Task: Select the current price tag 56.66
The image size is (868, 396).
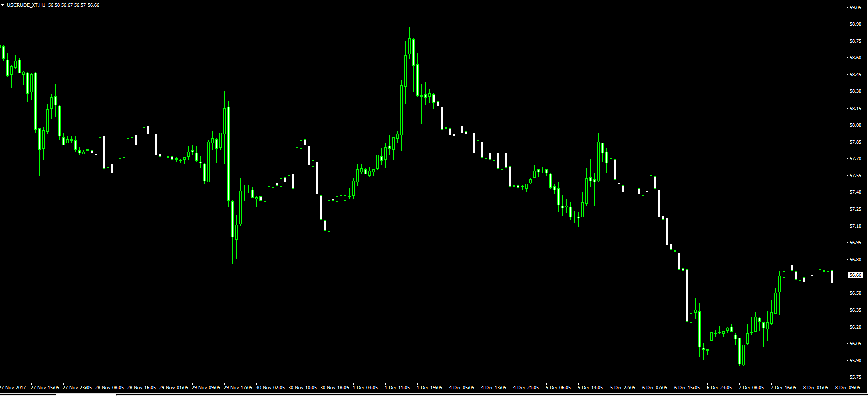Action: pos(855,275)
